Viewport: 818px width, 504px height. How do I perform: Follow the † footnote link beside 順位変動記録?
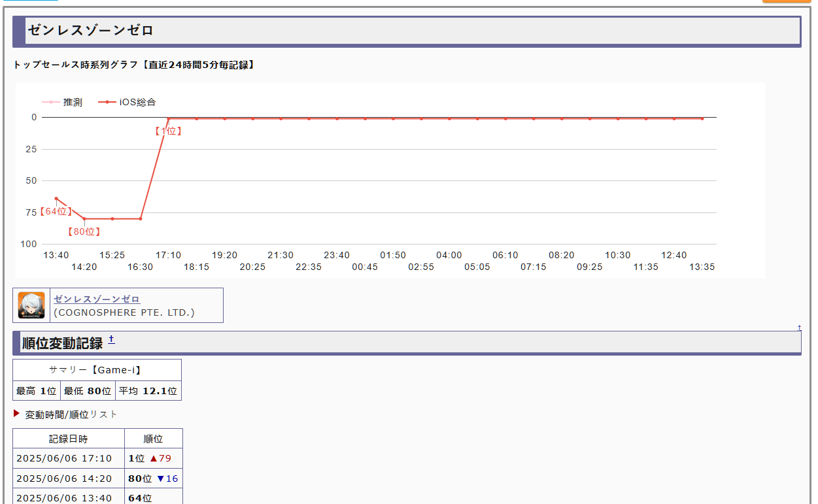(111, 339)
